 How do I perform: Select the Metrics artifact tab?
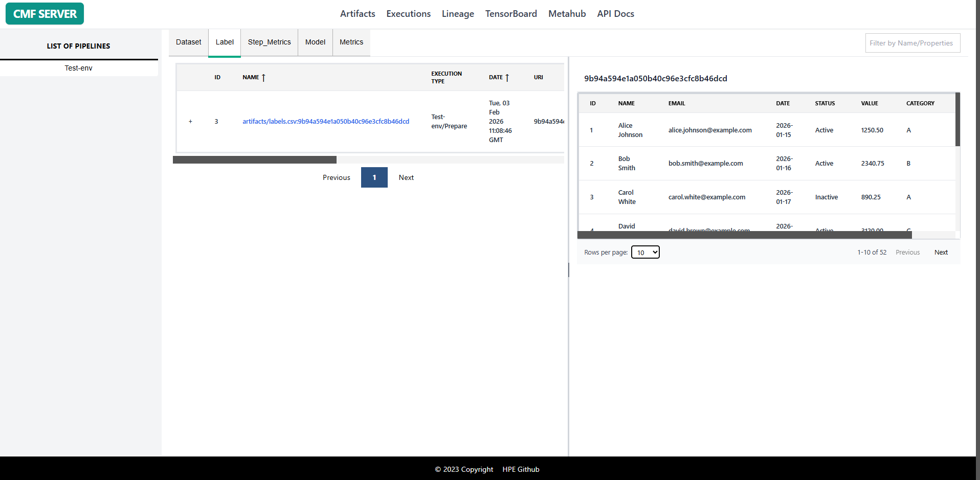point(351,42)
